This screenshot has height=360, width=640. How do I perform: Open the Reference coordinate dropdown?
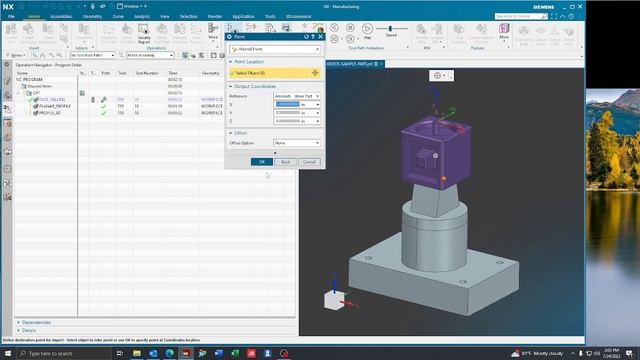click(x=297, y=96)
